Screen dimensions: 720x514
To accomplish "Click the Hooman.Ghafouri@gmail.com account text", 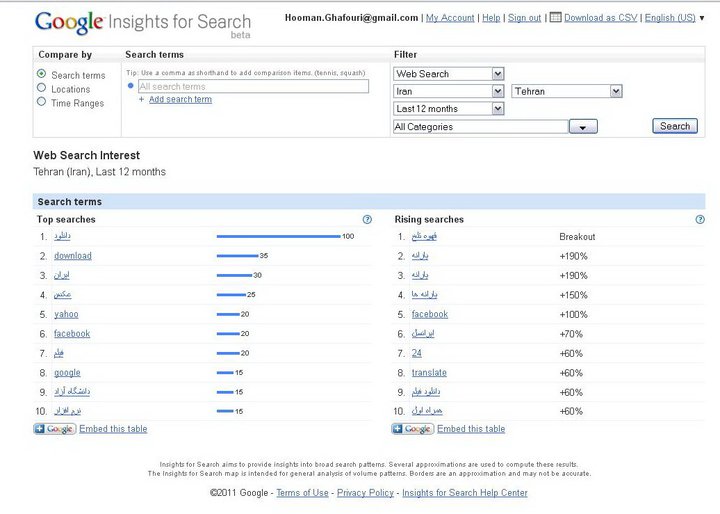I will tap(351, 18).
